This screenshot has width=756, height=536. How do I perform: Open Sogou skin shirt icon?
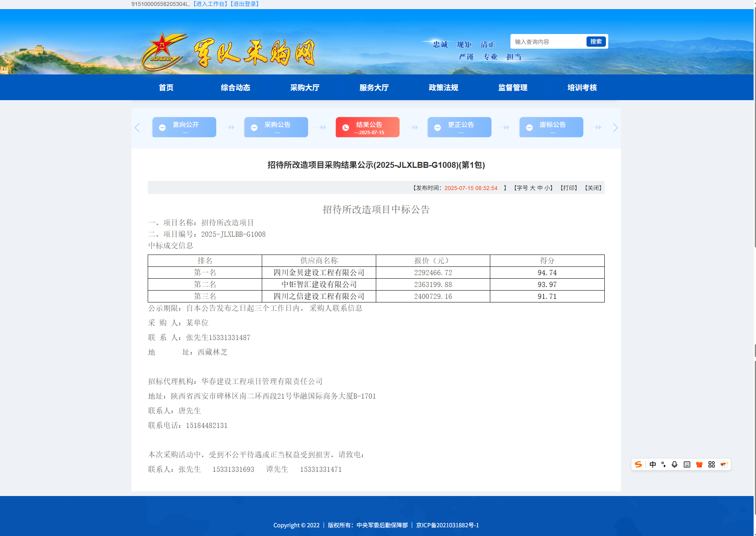(x=699, y=464)
